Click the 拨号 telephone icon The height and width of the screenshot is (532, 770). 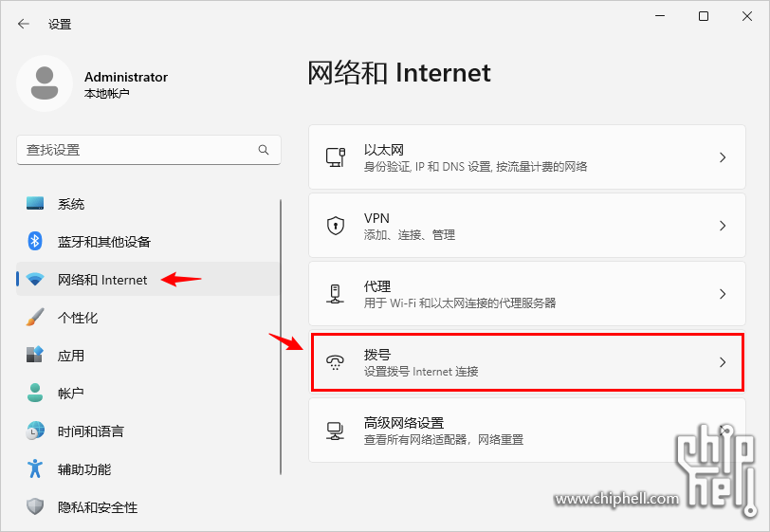[336, 362]
